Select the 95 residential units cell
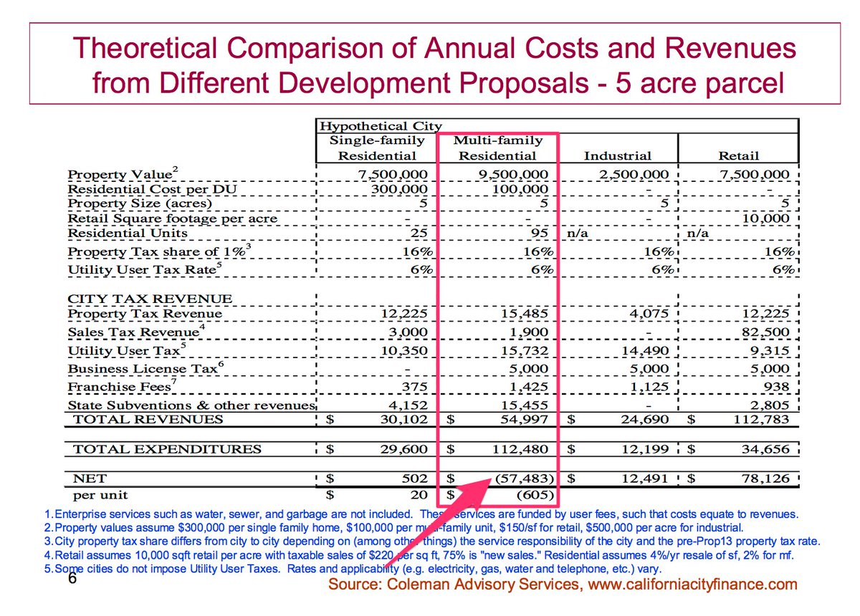Image resolution: width=860 pixels, height=616 pixels. pyautogui.click(x=540, y=233)
